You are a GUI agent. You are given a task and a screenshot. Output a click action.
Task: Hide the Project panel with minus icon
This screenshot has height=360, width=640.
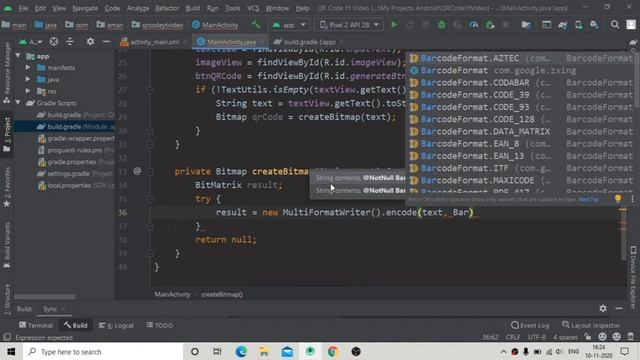[106, 42]
